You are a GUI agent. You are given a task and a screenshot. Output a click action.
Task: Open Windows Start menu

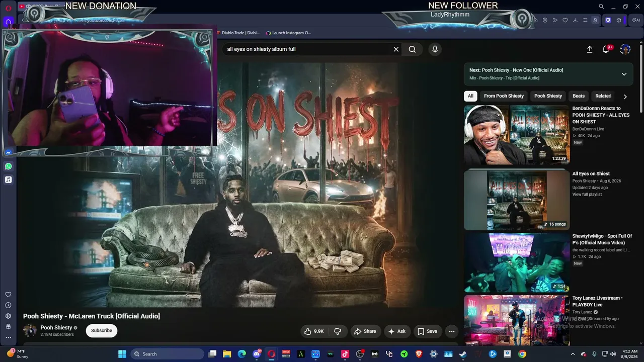tap(122, 354)
